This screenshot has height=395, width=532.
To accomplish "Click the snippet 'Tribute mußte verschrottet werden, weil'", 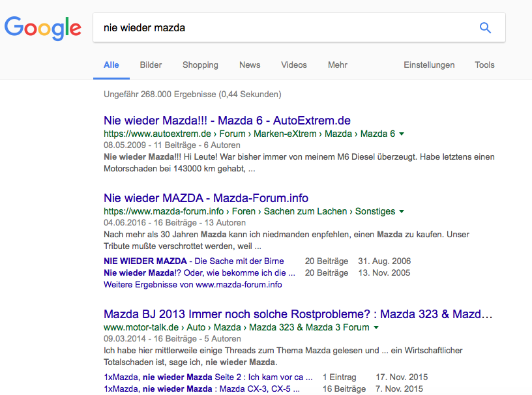I will (183, 246).
